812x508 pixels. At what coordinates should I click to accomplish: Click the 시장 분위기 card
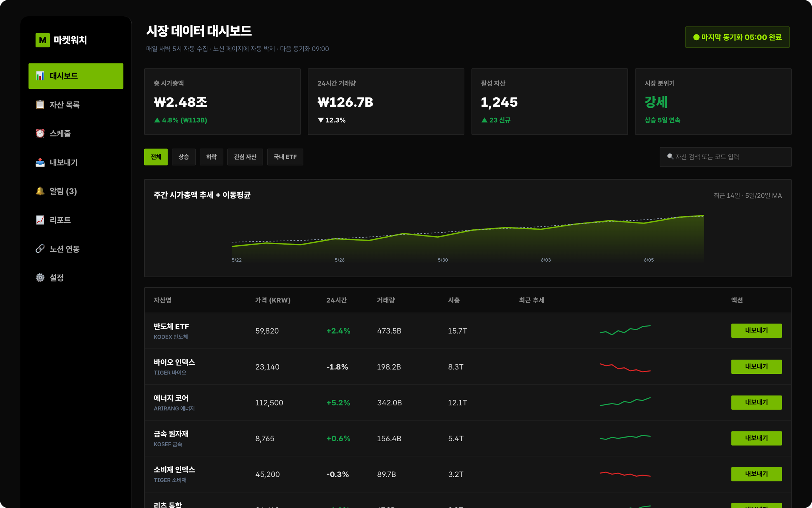(x=713, y=102)
